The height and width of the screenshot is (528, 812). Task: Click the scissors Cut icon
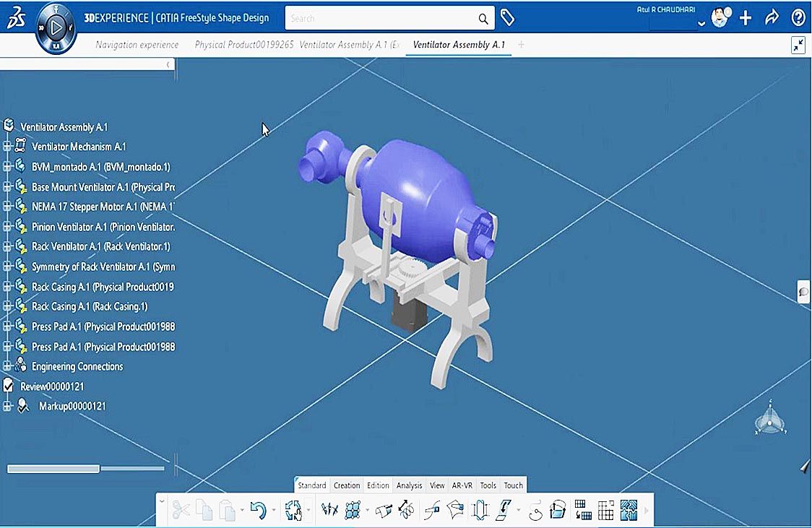[181, 511]
